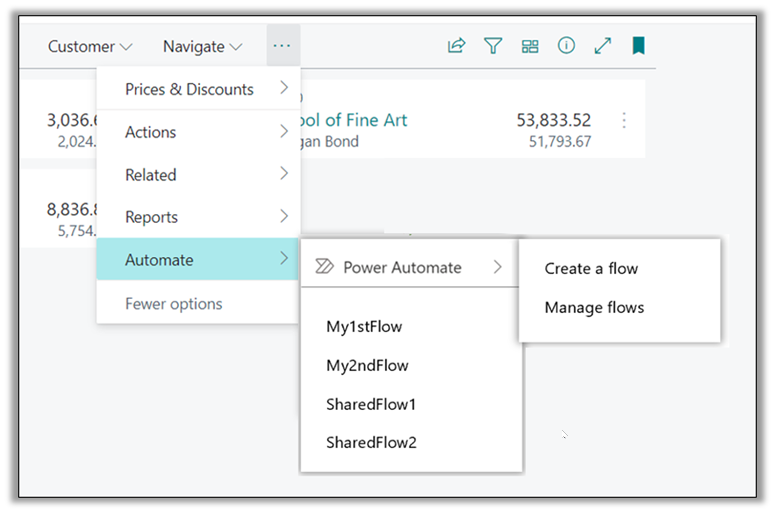Image resolution: width=772 pixels, height=512 pixels.
Task: Run the My1stFlow flow
Action: 364,326
